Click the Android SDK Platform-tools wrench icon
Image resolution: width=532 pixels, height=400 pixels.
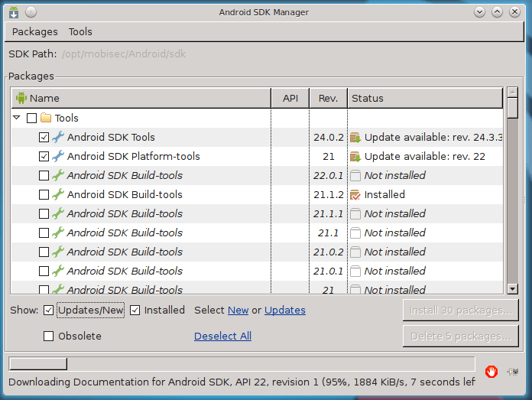[x=58, y=157]
